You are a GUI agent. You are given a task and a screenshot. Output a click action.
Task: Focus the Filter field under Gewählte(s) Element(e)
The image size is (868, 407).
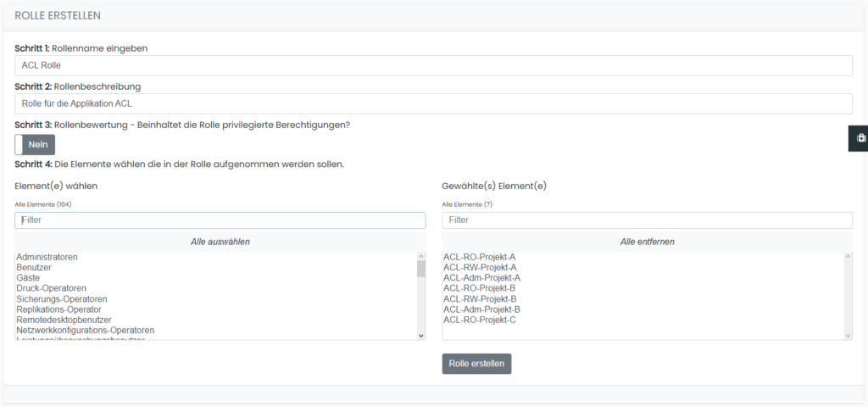647,220
